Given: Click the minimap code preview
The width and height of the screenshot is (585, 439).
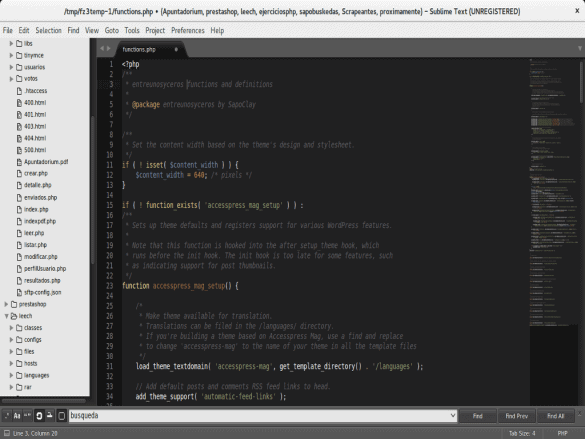Looking at the screenshot, I should [553, 192].
